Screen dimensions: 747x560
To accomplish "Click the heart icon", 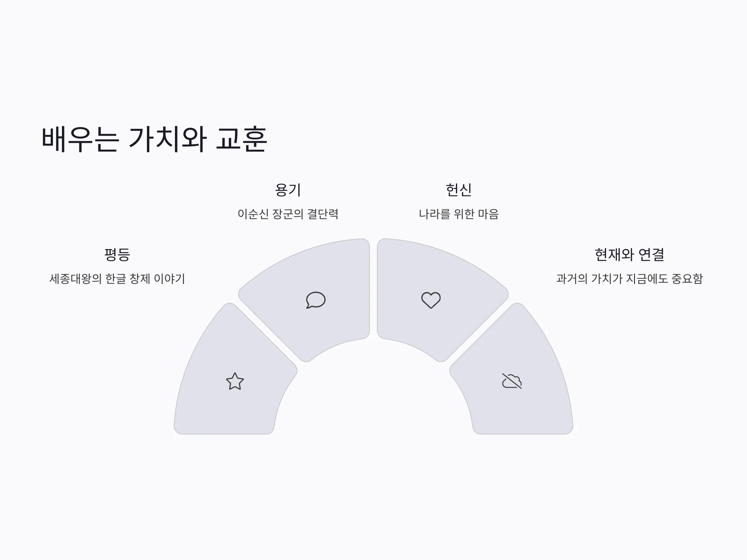I will pyautogui.click(x=431, y=300).
